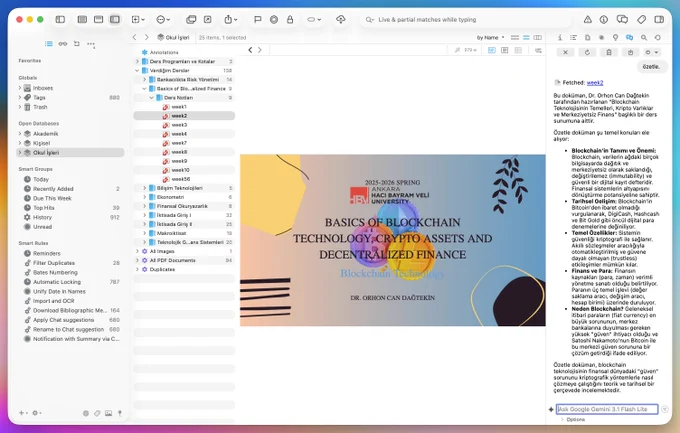Viewport: 680px width, 433px height.
Task: Open the Akademik database
Action: click(x=45, y=134)
